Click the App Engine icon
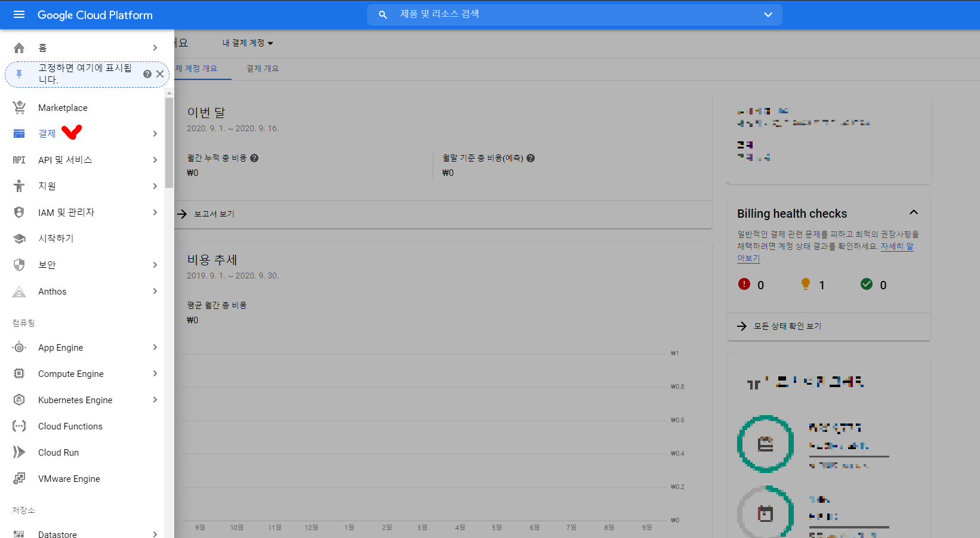The width and height of the screenshot is (980, 538). click(19, 347)
